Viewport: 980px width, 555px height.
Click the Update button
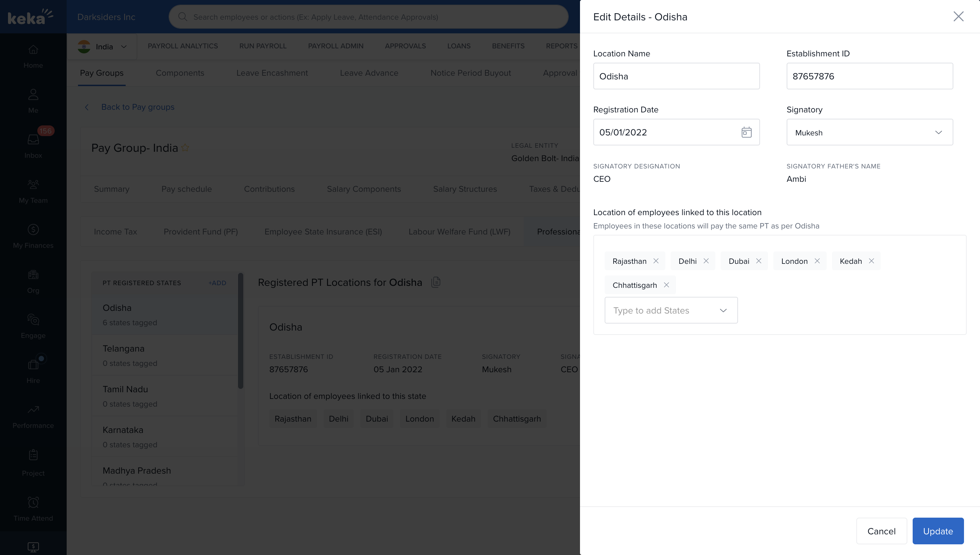tap(938, 531)
